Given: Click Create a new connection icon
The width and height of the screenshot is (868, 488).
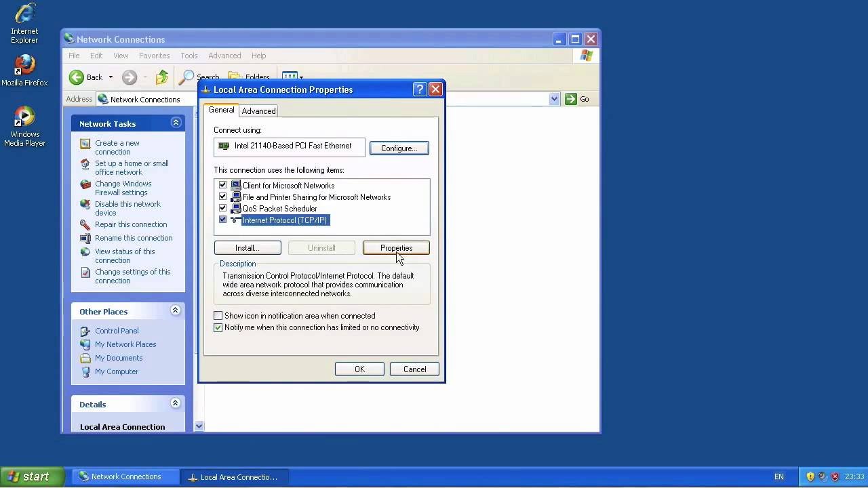Looking at the screenshot, I should tap(85, 144).
